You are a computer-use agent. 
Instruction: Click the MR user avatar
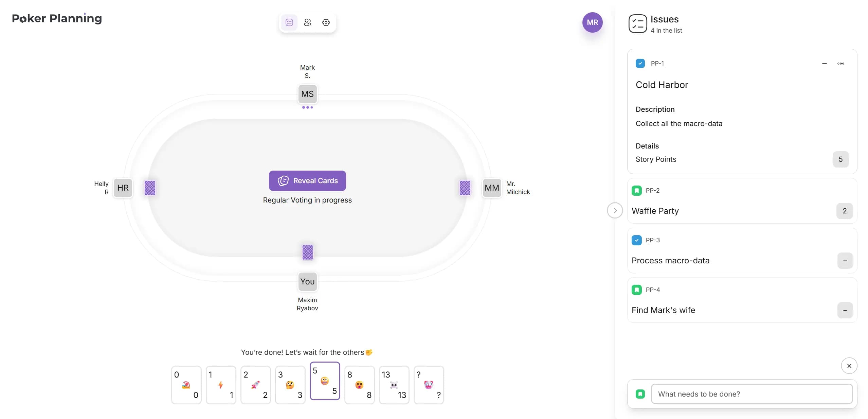point(592,22)
